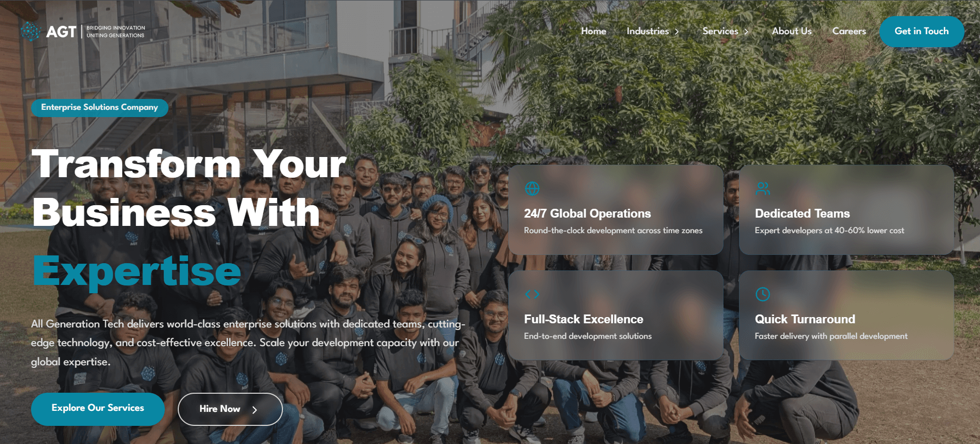
Task: Click the code brackets icon on Full-Stack card
Action: [x=532, y=294]
